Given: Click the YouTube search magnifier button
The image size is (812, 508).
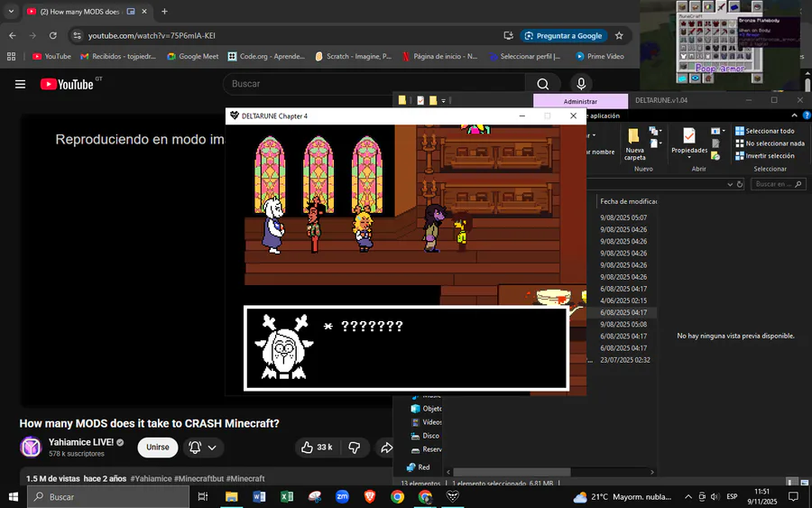Looking at the screenshot, I should click(x=542, y=84).
